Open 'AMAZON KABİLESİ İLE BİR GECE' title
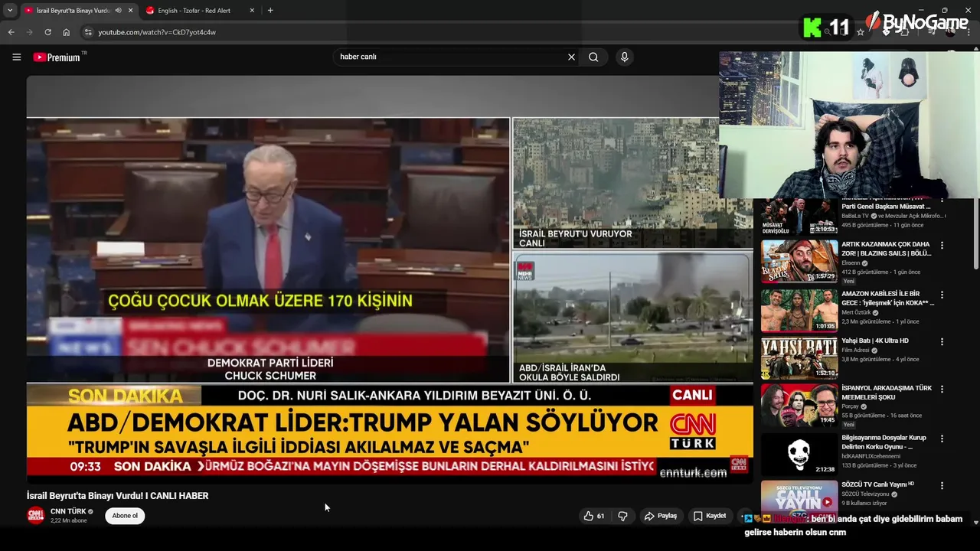 pyautogui.click(x=887, y=298)
